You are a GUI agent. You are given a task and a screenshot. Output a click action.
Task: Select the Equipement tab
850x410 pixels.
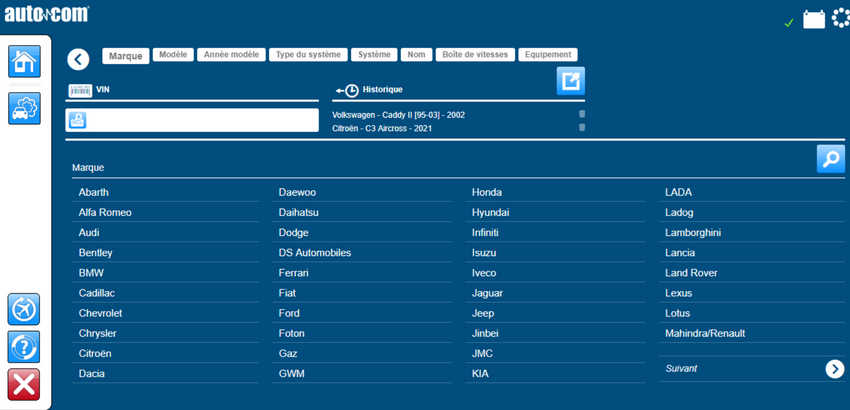(x=548, y=54)
